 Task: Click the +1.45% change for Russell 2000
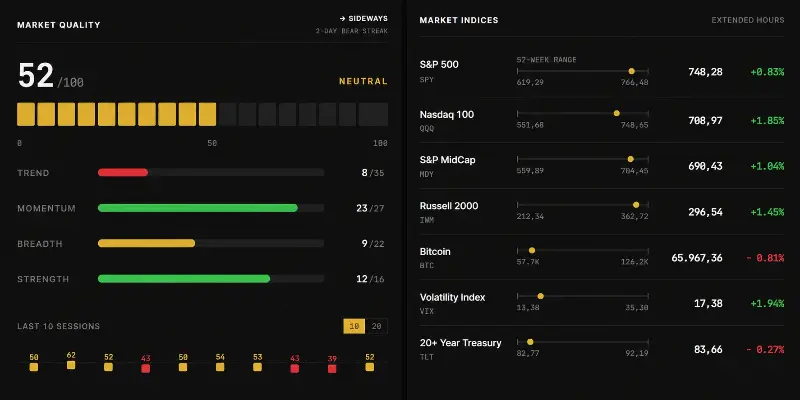pos(767,212)
